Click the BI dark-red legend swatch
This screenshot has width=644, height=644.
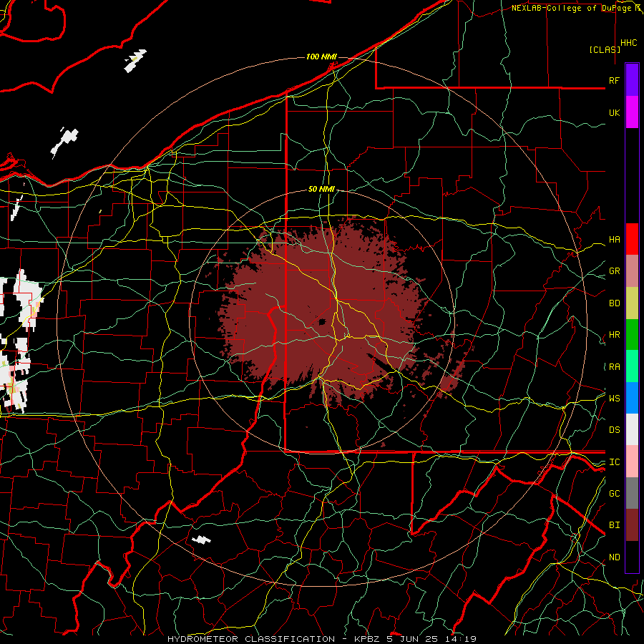pos(632,525)
